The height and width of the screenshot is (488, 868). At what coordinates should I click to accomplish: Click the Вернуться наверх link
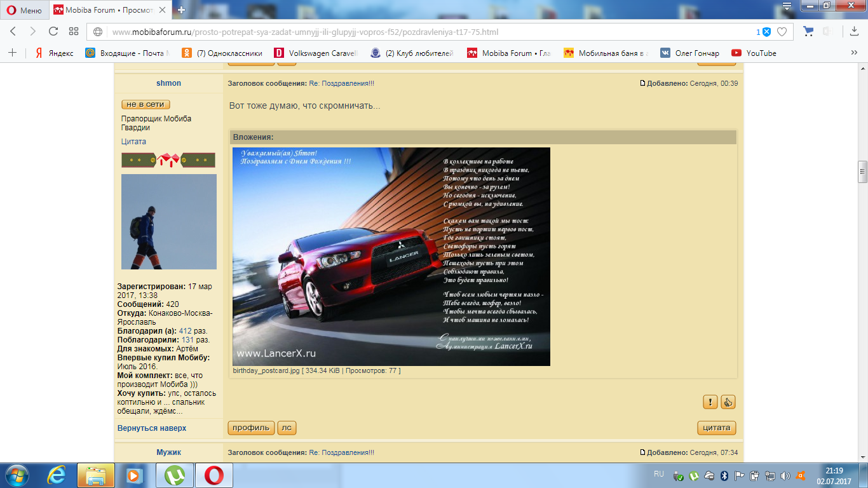pos(152,428)
